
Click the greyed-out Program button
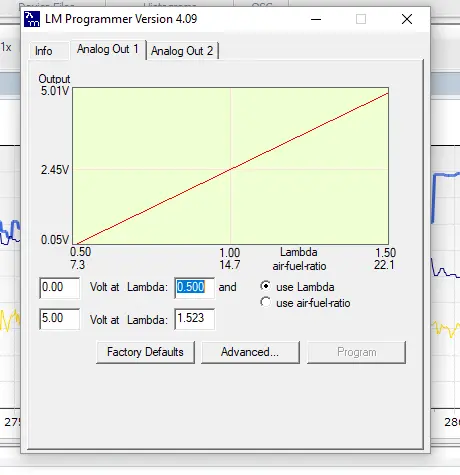(356, 352)
